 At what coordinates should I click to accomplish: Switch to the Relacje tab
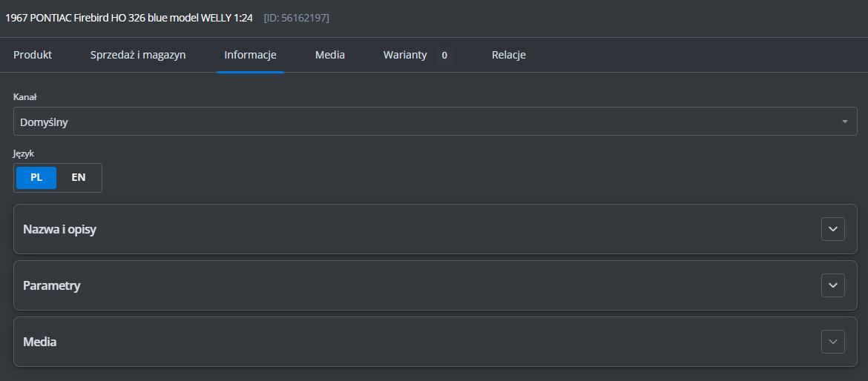[509, 55]
